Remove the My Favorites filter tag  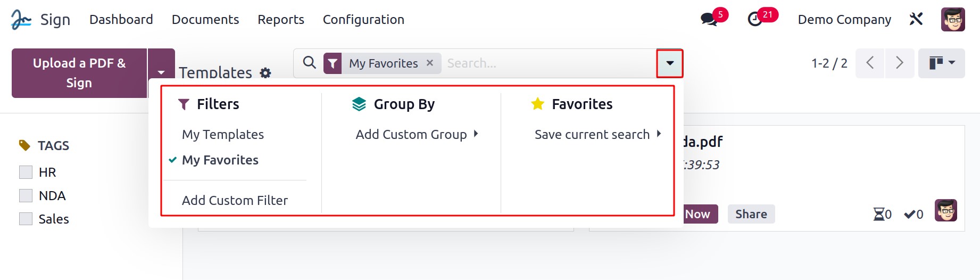pyautogui.click(x=430, y=63)
